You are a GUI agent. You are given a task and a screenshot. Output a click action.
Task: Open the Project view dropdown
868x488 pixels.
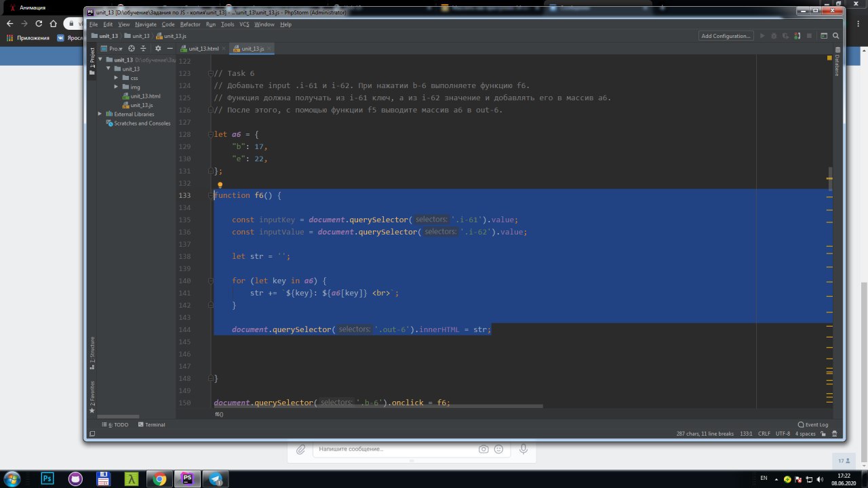pos(112,49)
